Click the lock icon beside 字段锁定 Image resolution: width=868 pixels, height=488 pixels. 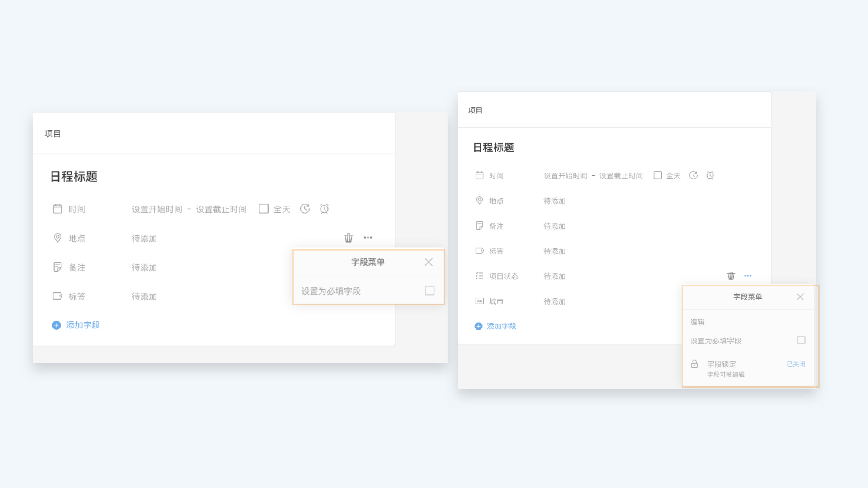tap(694, 364)
